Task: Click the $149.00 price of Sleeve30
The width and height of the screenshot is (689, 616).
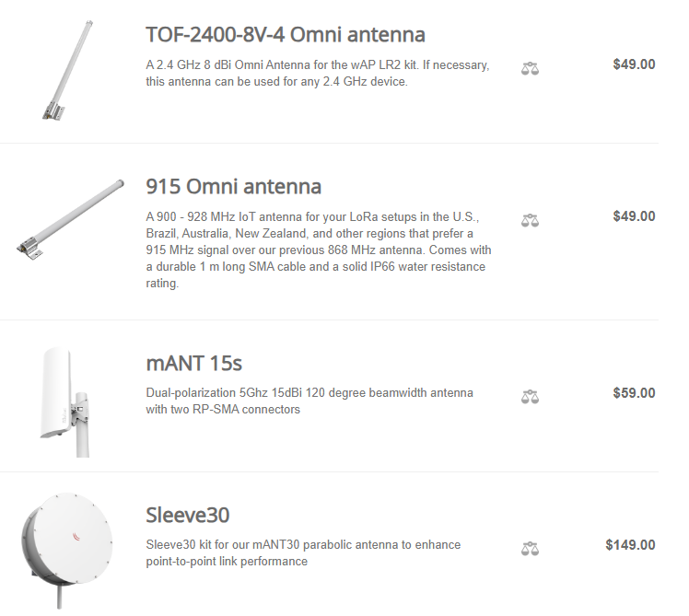Action: coord(630,545)
